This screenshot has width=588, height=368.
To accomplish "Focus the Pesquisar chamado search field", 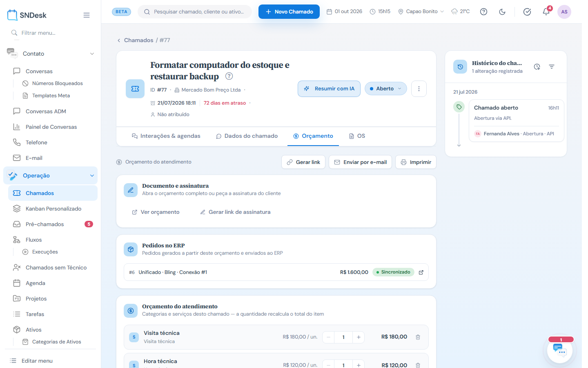I will pos(195,12).
